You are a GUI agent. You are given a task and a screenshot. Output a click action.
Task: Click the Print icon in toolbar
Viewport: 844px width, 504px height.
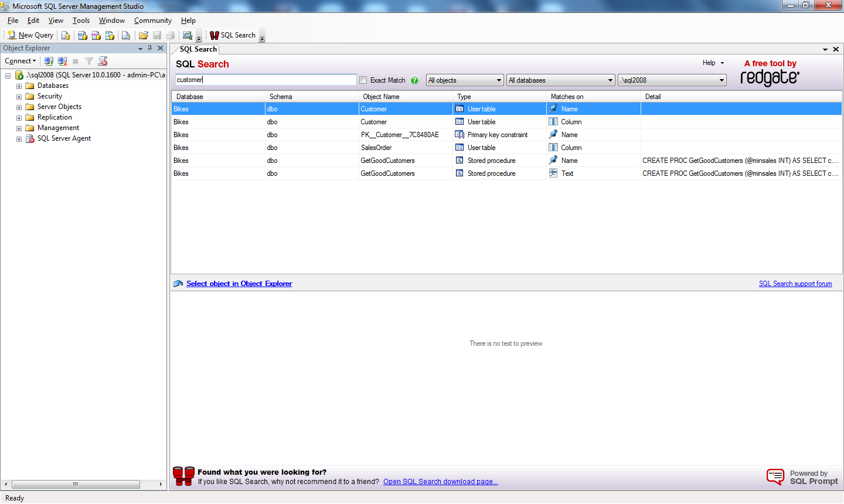[171, 35]
